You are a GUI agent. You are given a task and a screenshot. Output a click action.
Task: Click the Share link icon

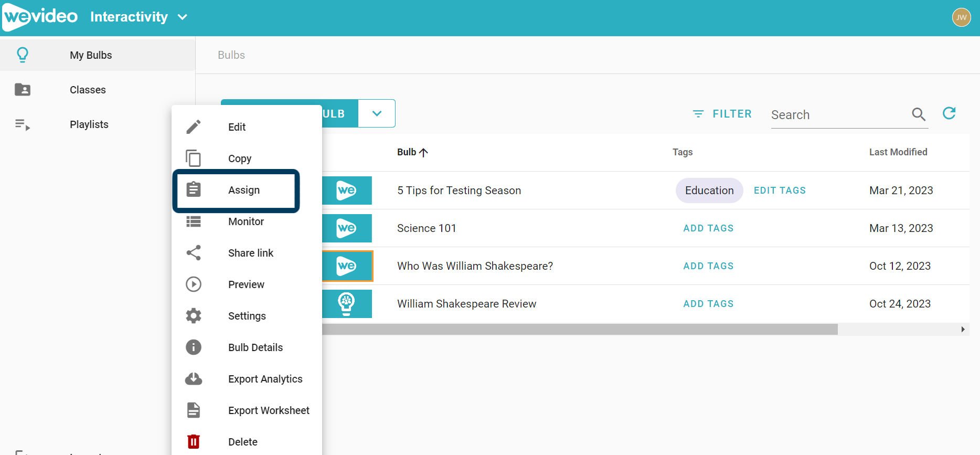194,253
